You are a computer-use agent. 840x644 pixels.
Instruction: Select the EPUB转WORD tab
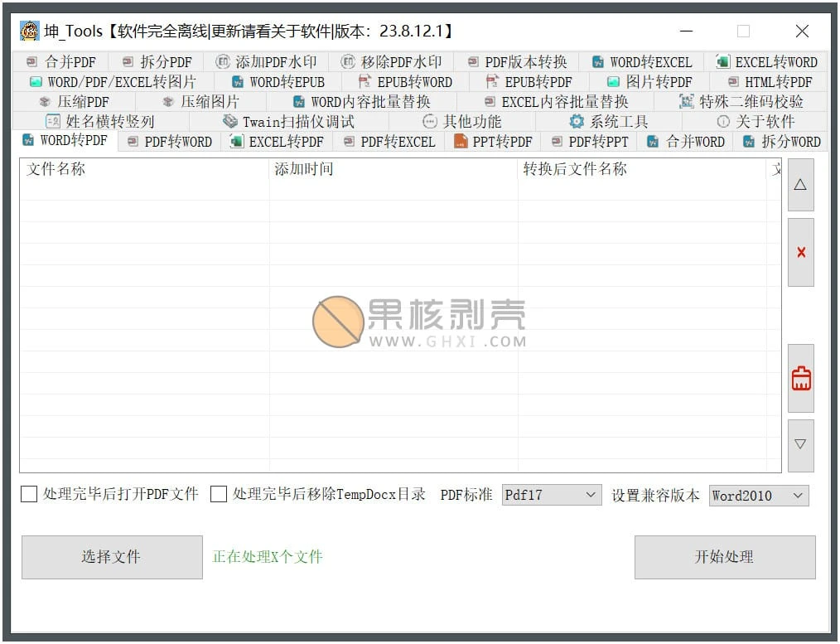pos(406,82)
